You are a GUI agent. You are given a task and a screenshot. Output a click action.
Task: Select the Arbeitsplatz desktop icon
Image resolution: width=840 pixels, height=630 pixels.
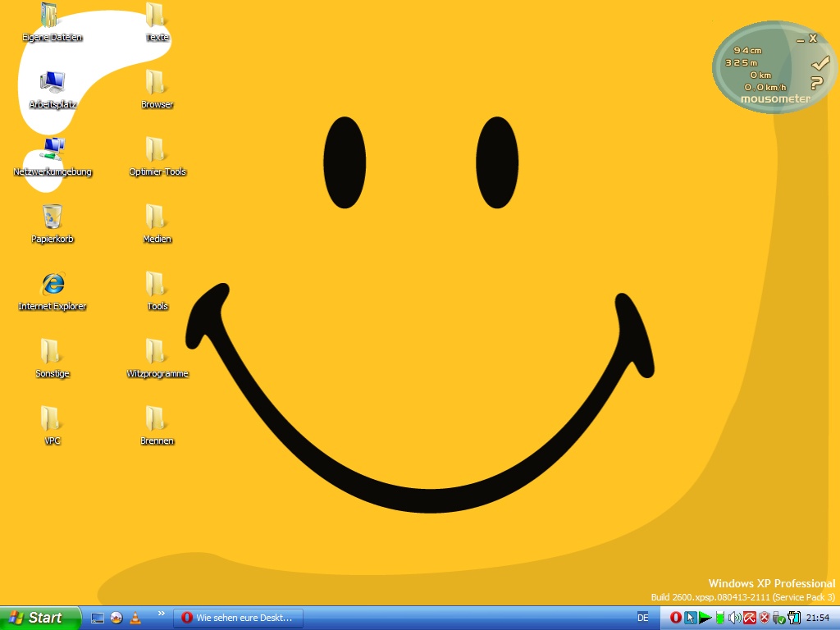pyautogui.click(x=52, y=82)
